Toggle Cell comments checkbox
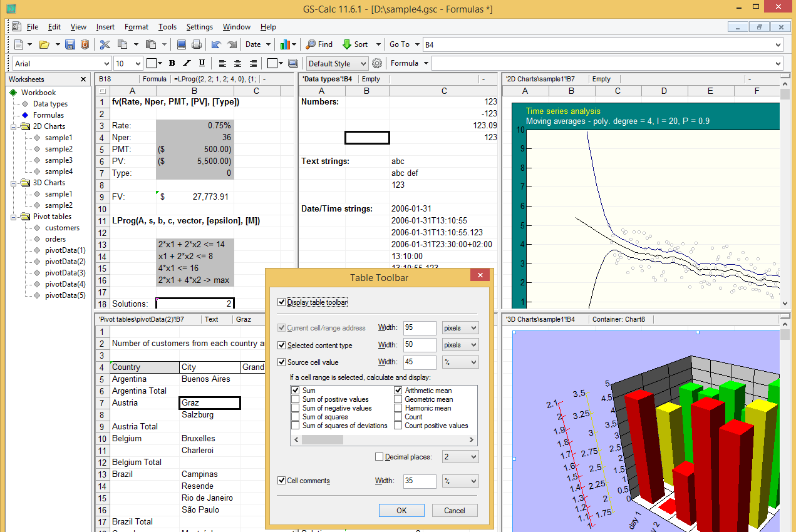 pyautogui.click(x=281, y=481)
